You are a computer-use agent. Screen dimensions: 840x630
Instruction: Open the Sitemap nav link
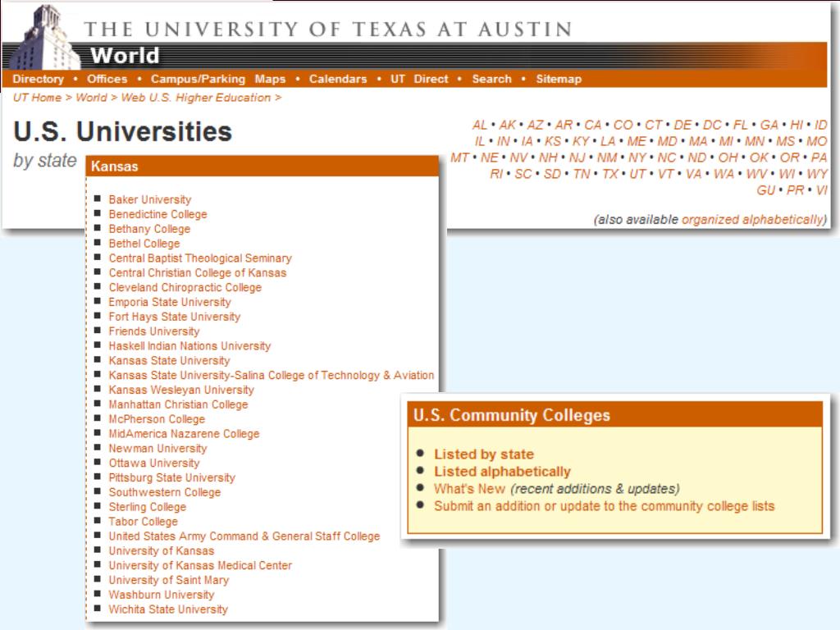coord(559,79)
